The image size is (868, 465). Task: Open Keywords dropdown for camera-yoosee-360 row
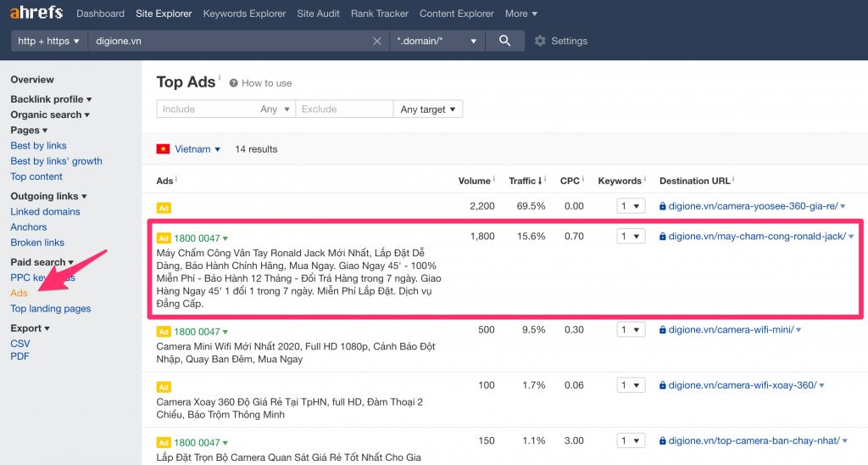coord(631,206)
